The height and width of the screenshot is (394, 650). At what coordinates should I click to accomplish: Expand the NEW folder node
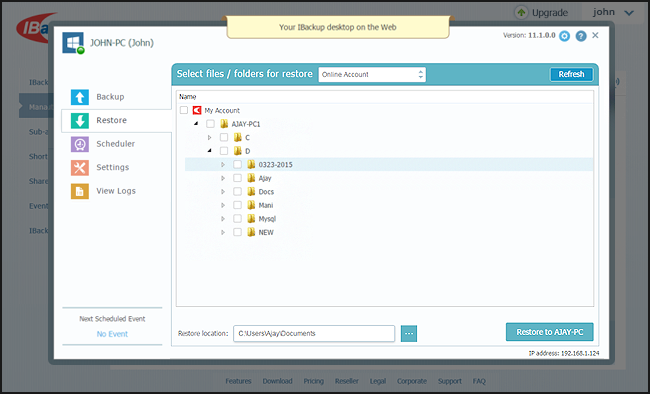pyautogui.click(x=223, y=232)
